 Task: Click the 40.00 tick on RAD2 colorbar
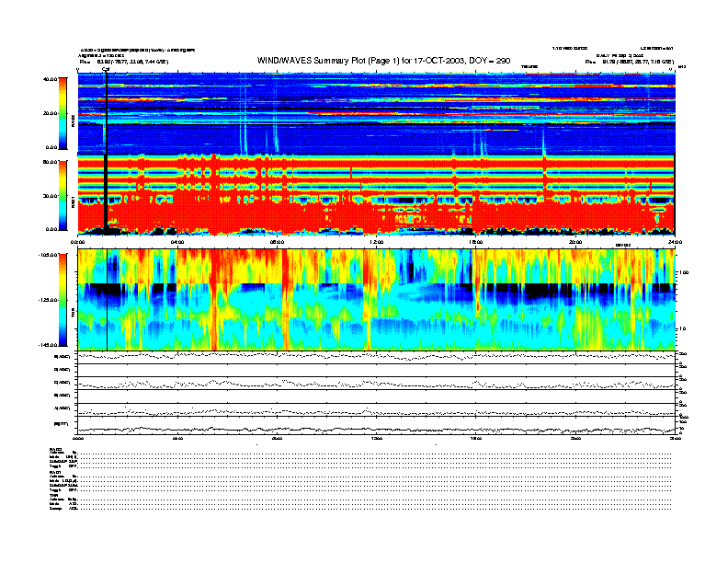click(50, 79)
